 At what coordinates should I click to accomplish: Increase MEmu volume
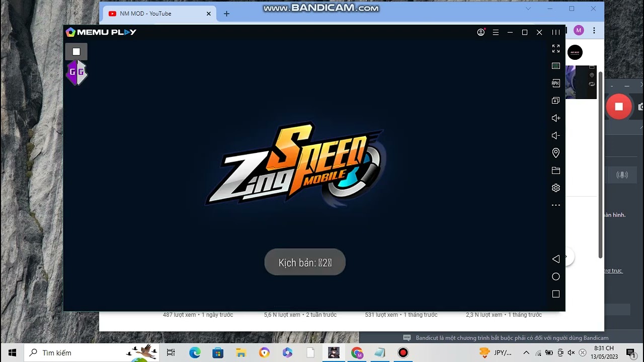556,118
